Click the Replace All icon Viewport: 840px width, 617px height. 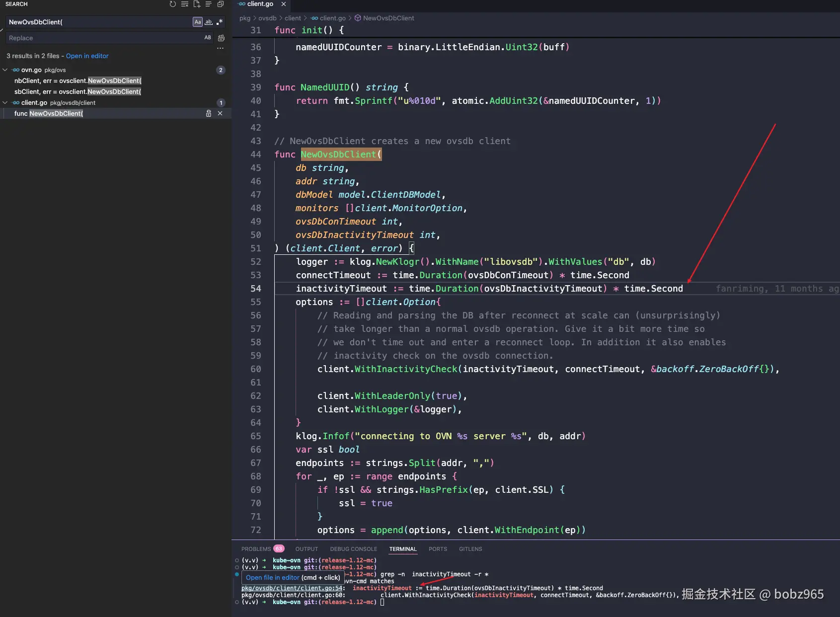pyautogui.click(x=221, y=38)
